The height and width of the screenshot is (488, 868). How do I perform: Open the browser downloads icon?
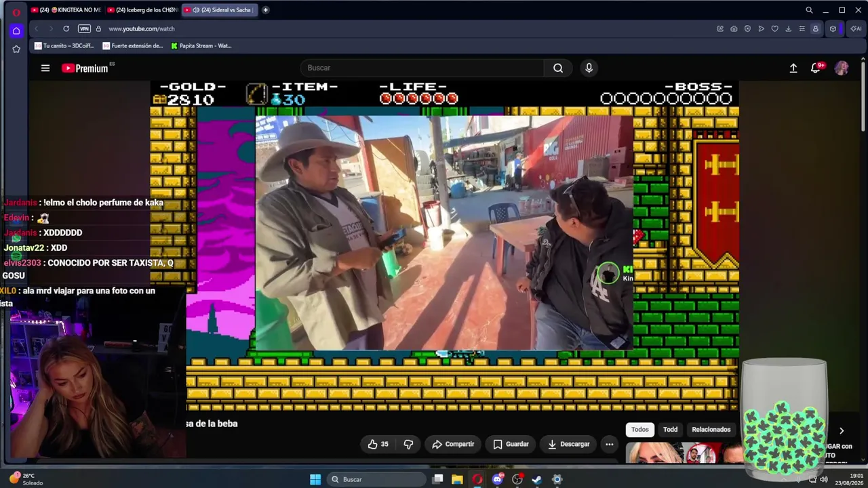(788, 28)
